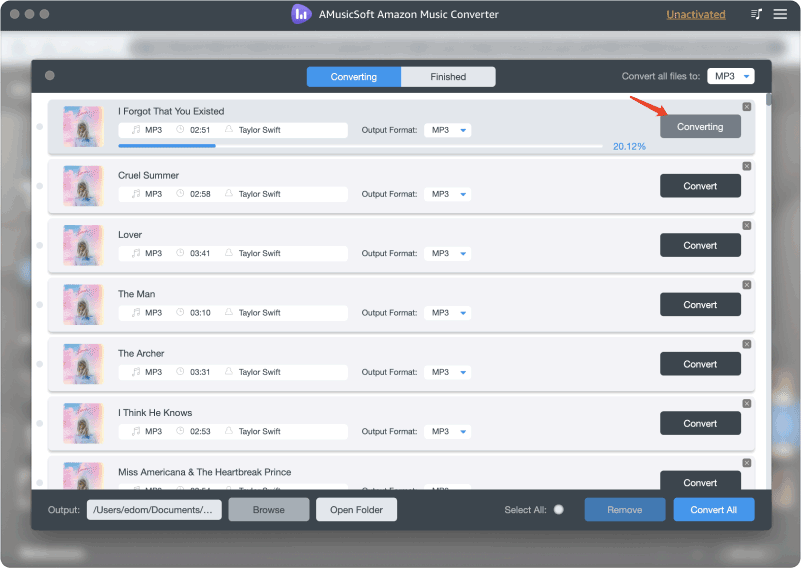Open the hamburger menu in title bar
The height and width of the screenshot is (568, 801).
(780, 14)
